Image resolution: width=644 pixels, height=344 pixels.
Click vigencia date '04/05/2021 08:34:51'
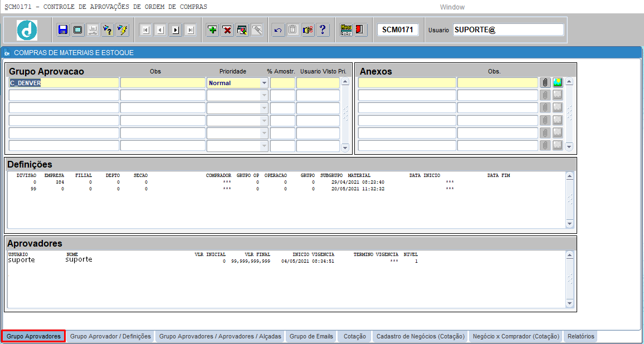(308, 261)
